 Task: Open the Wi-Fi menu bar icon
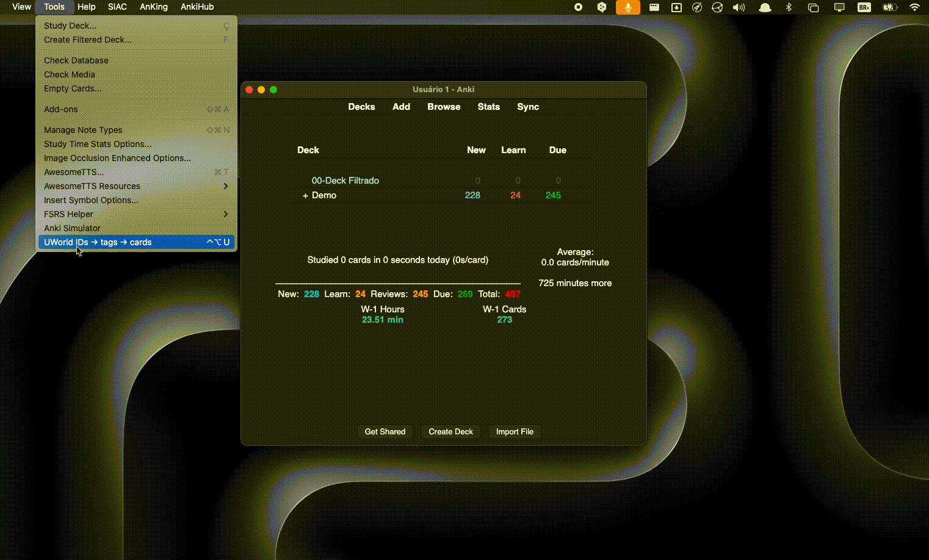(914, 7)
